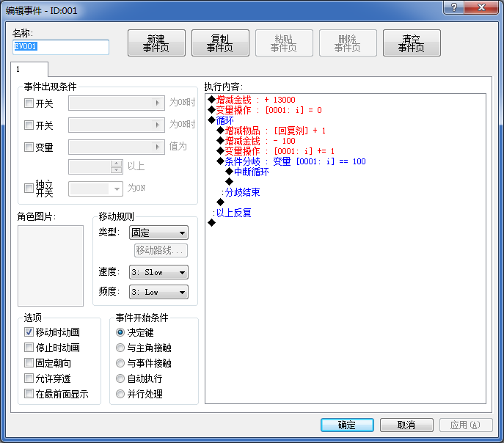This screenshot has height=443, width=504.
Task: Click the 新建事件页 button
Action: (x=156, y=43)
